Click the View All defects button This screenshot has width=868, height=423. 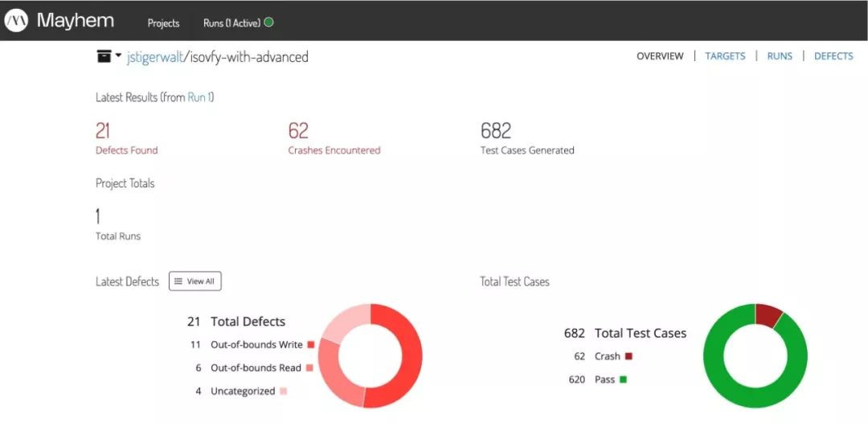[x=194, y=281]
